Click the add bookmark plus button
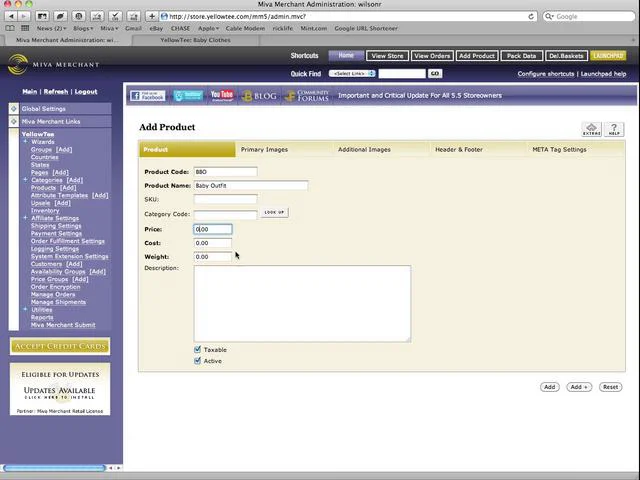Screen dimensions: 640x480 [x=151, y=16]
